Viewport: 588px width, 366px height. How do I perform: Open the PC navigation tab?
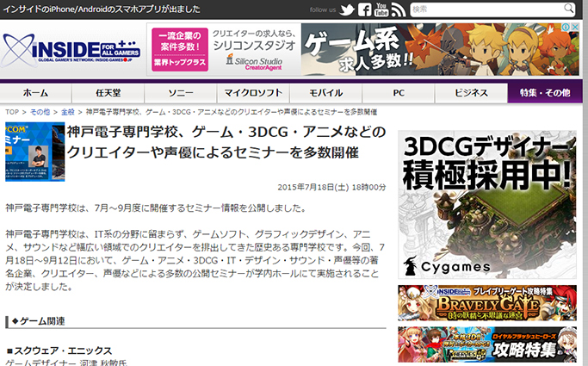click(399, 93)
